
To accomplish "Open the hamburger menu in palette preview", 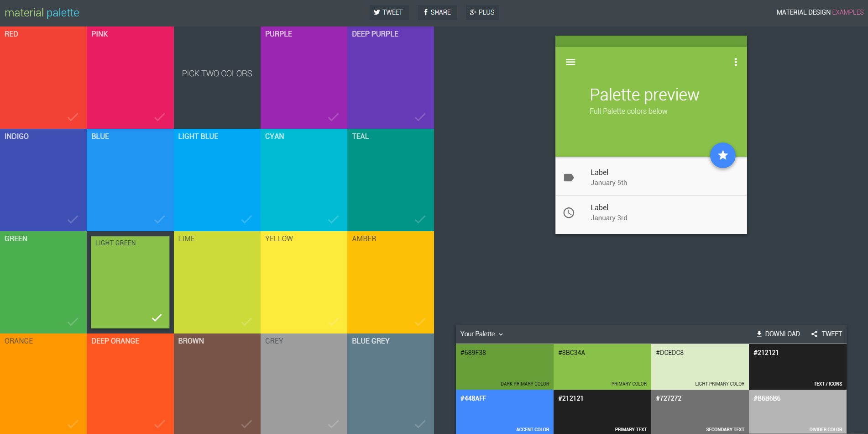I will 570,62.
